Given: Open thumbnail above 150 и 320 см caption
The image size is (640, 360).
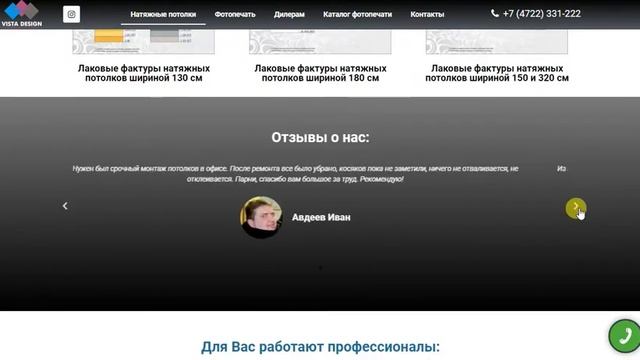Looking at the screenshot, I should pos(497,42).
